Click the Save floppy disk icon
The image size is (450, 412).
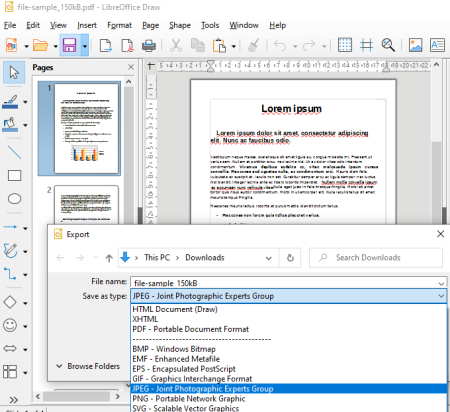click(x=70, y=45)
